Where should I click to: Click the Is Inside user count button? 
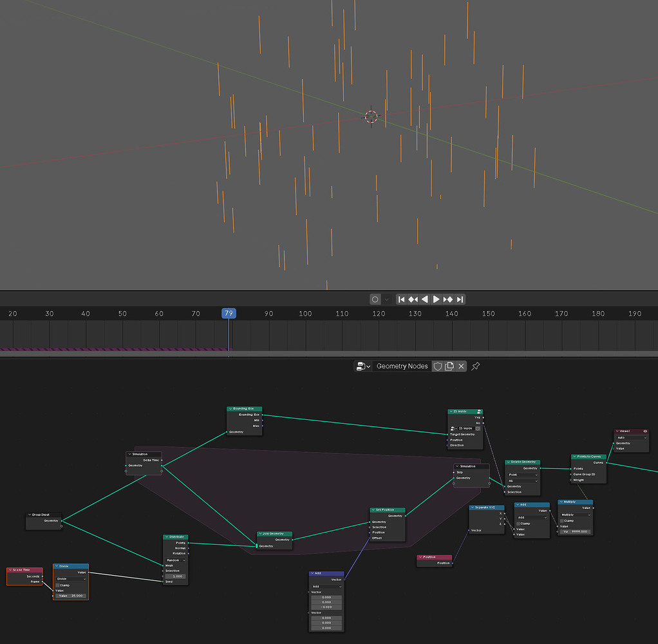478,429
